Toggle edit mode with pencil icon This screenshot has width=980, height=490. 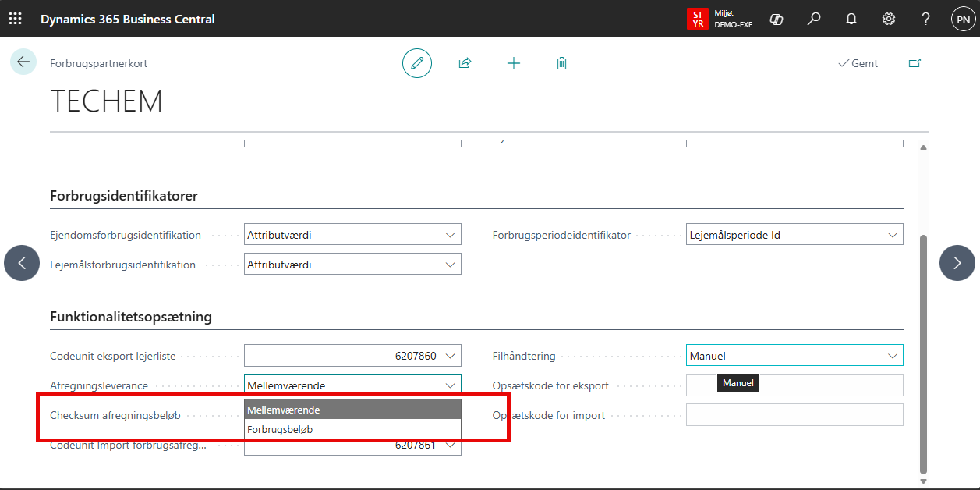[417, 63]
